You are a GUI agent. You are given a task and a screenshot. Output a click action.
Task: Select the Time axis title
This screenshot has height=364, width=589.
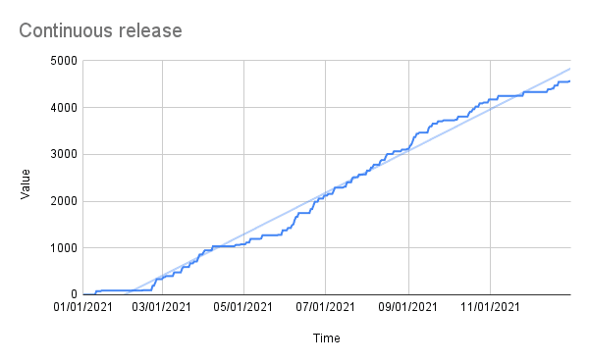tap(327, 338)
